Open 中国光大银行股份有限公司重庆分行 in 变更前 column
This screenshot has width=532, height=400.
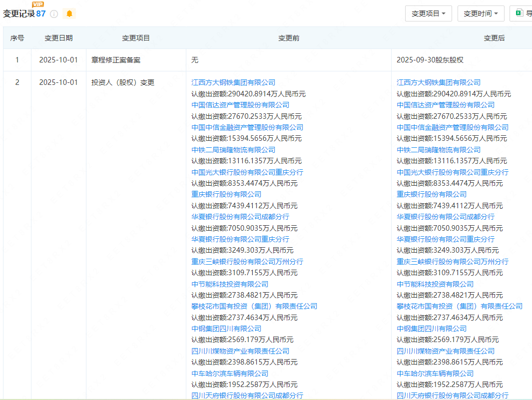(247, 172)
